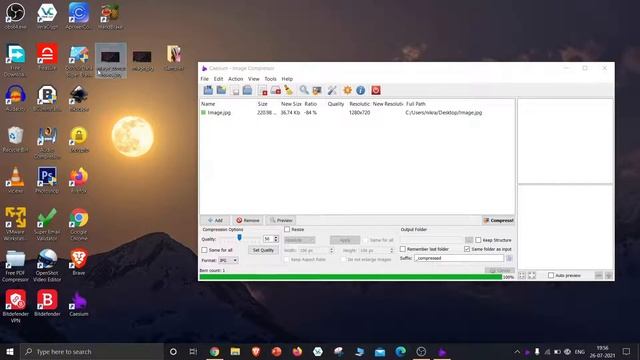Toggle the Remember last folder checkbox
This screenshot has width=640, height=360.
[403, 249]
